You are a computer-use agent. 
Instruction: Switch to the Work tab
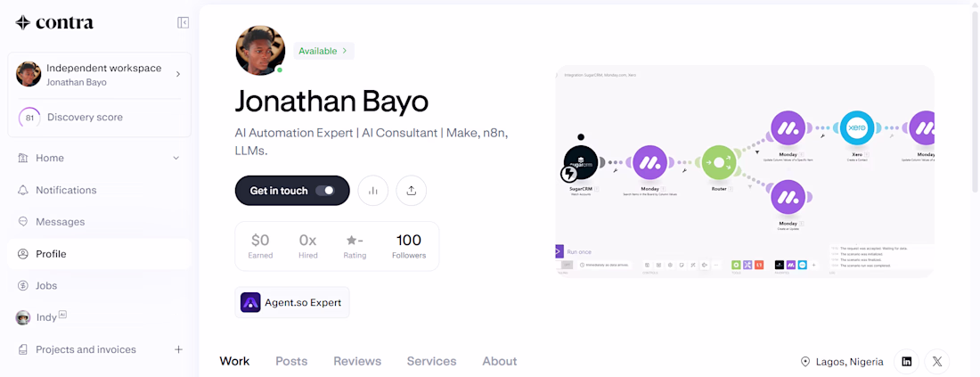(234, 361)
